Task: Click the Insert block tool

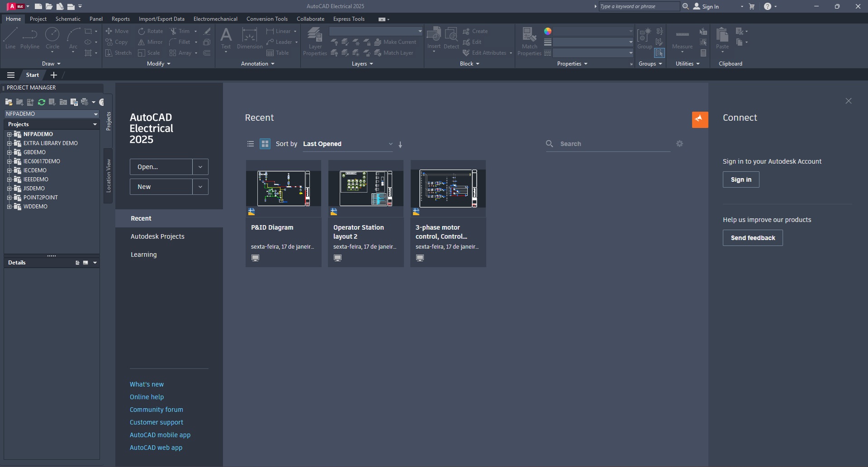Action: click(x=434, y=39)
